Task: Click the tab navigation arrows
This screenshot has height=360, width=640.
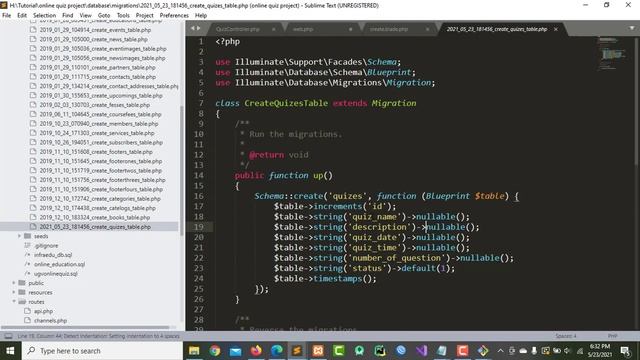Action: coord(196,28)
